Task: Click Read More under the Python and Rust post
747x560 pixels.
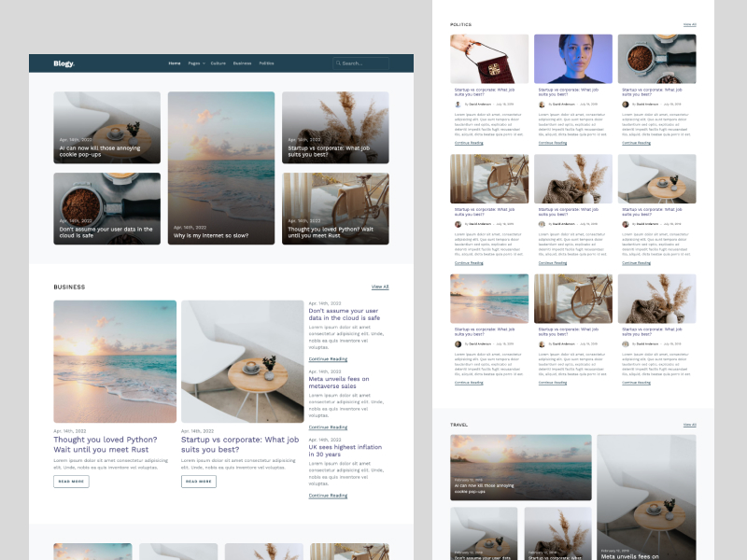Action: [71, 482]
